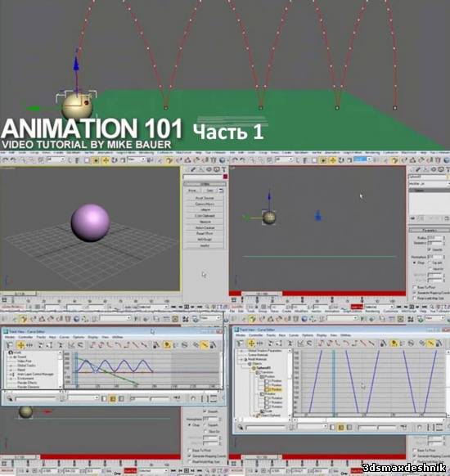Open the selection filter dropdown in left main toolbar
This screenshot has height=476, width=450.
[x=56, y=159]
